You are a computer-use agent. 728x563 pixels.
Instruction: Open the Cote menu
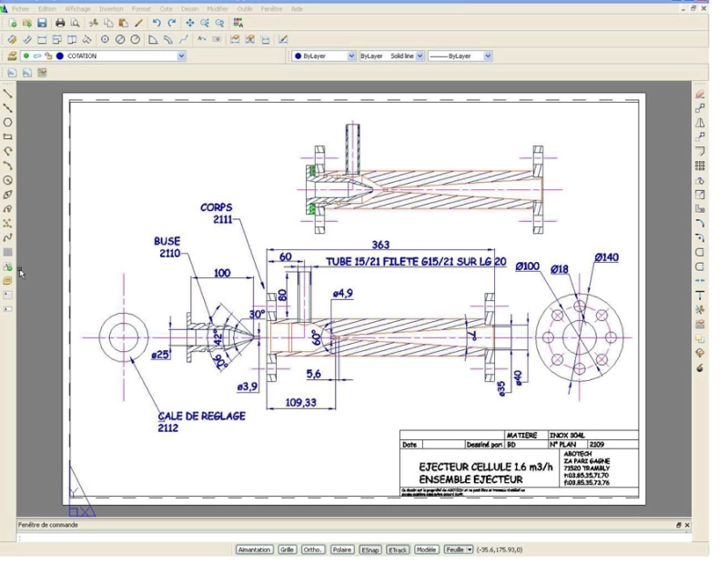(167, 9)
